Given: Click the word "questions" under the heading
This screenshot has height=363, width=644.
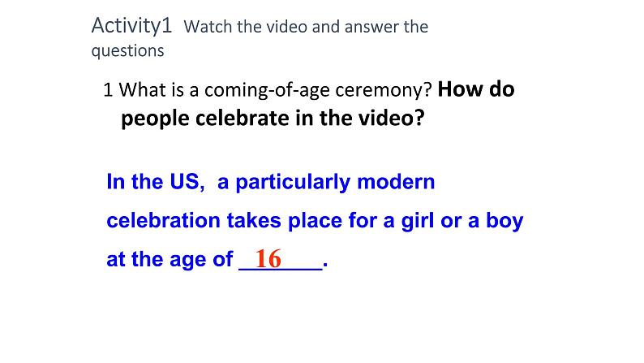Looking at the screenshot, I should [x=127, y=50].
